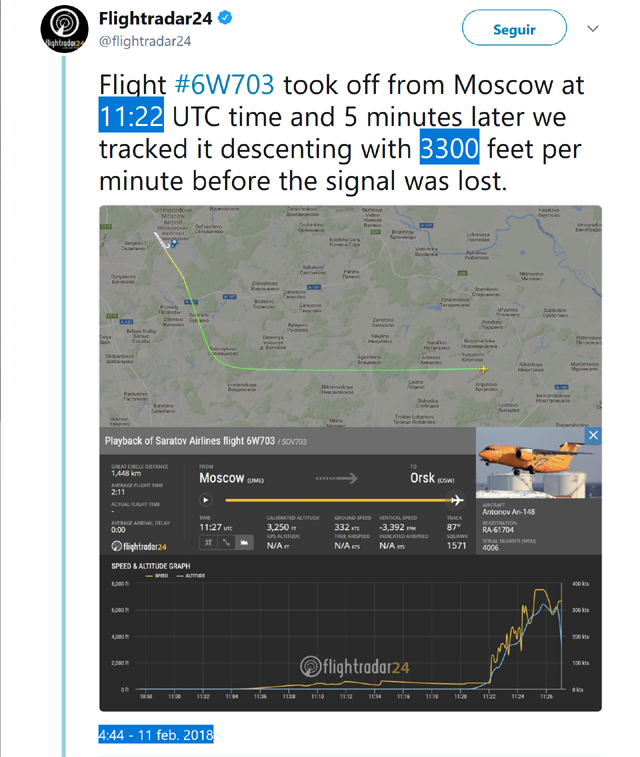The image size is (640, 757).
Task: Click the orange Antonov An-148 aircraft photo
Action: (x=539, y=463)
